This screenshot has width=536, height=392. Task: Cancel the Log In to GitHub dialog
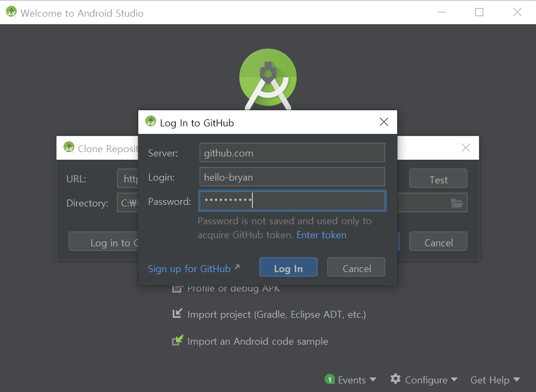click(x=356, y=267)
